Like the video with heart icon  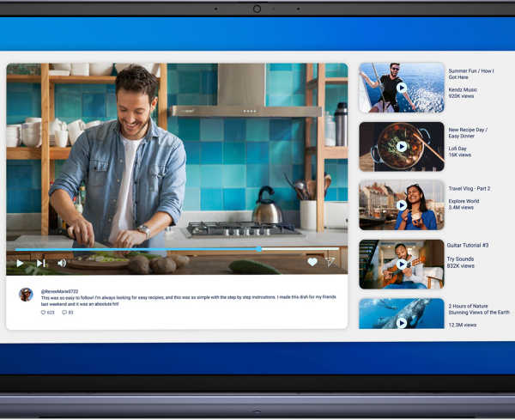click(x=312, y=262)
